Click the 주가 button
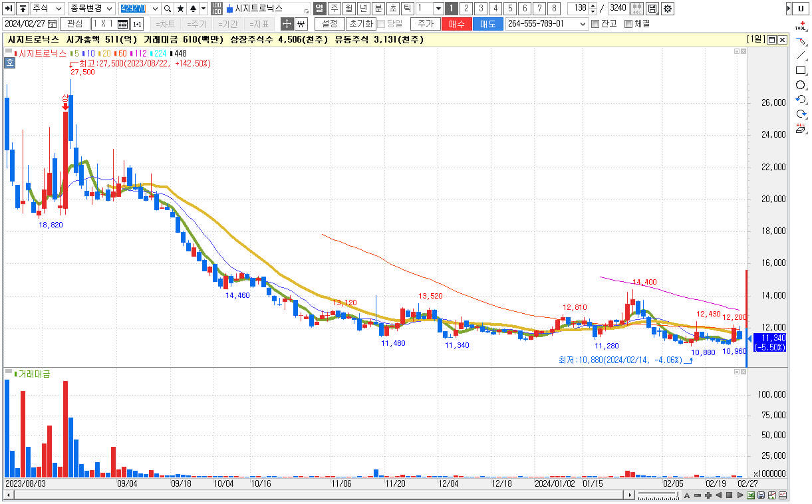 tap(426, 24)
